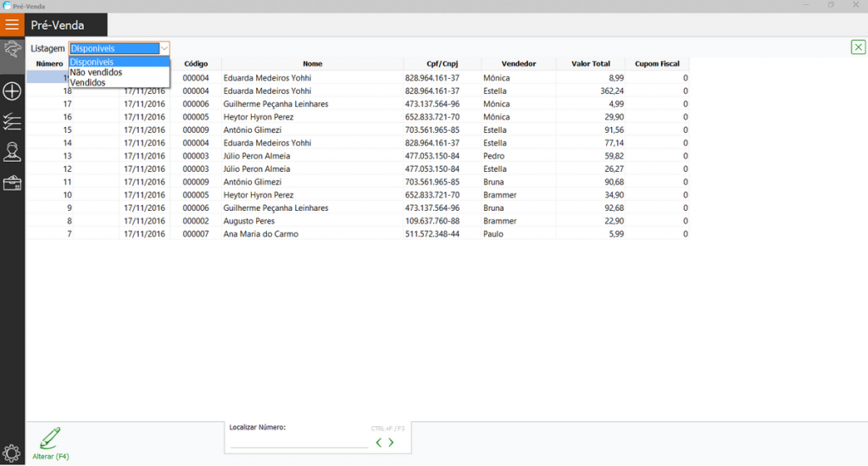Click value 26,27 in row 12
Image resolution: width=868 pixels, height=466 pixels.
pyautogui.click(x=614, y=169)
